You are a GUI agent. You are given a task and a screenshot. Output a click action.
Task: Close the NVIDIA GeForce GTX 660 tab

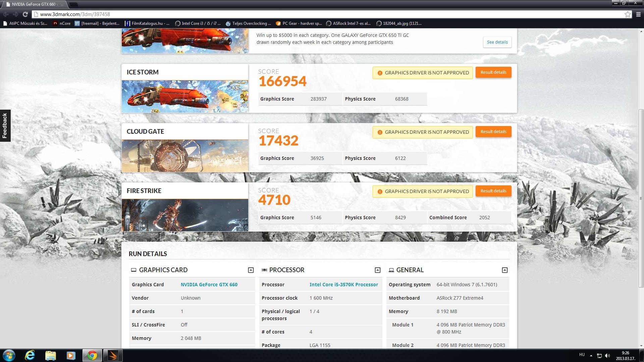pos(62,4)
